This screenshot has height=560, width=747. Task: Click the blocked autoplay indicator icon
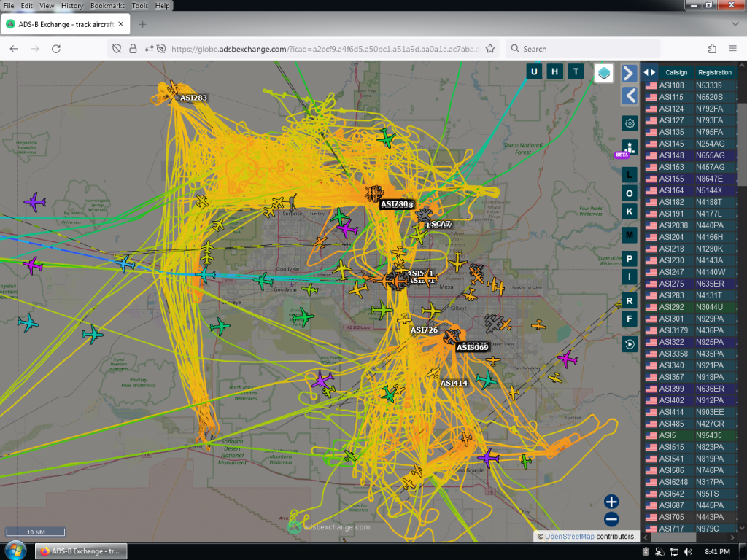click(161, 49)
